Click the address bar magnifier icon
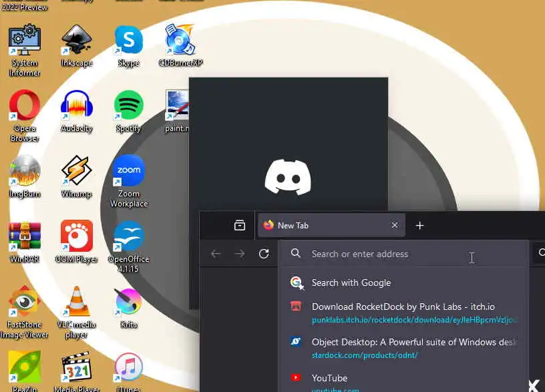Viewport: 545px width, 392px height. click(x=295, y=253)
